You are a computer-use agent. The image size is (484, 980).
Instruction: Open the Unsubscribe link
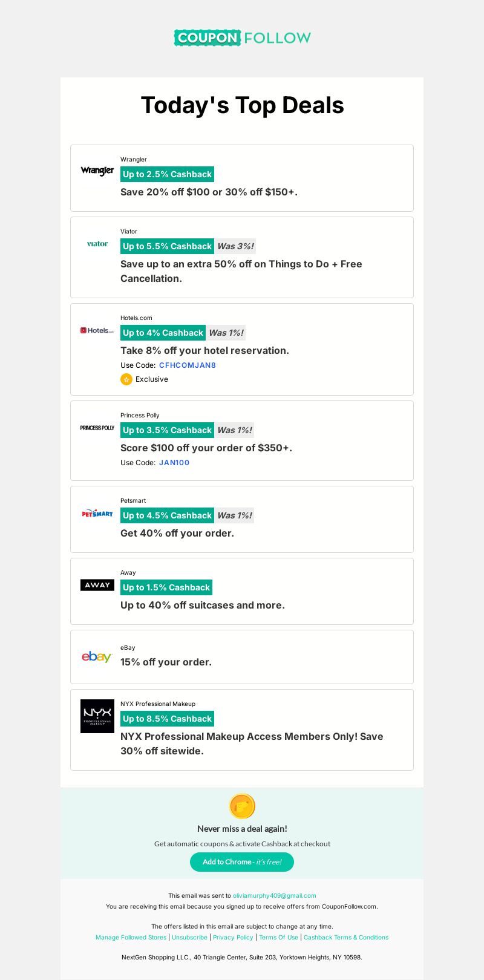coord(189,938)
